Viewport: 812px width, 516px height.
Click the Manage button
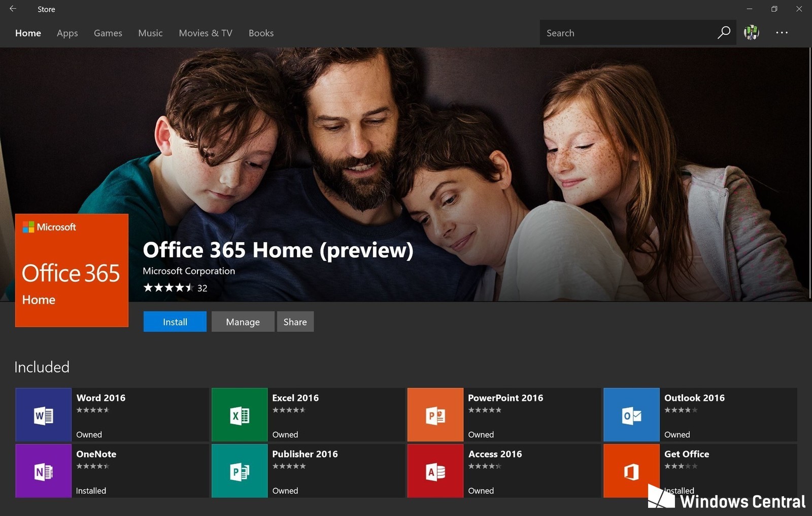click(243, 322)
